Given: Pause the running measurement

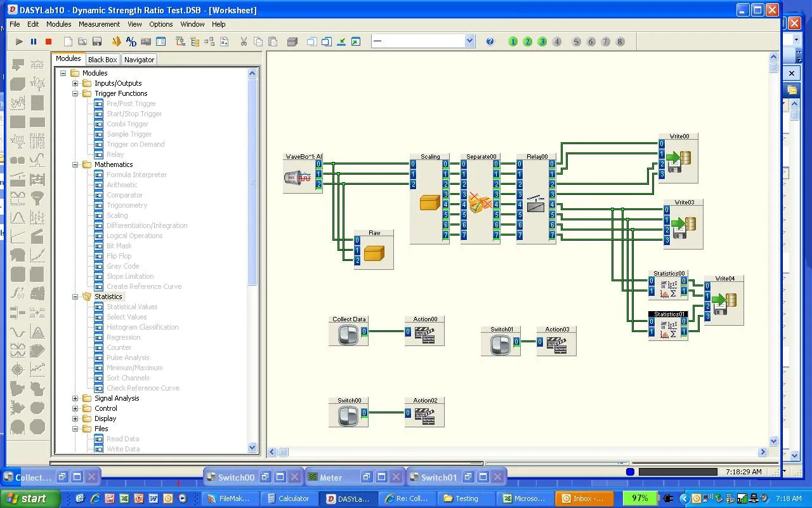Looking at the screenshot, I should [34, 42].
